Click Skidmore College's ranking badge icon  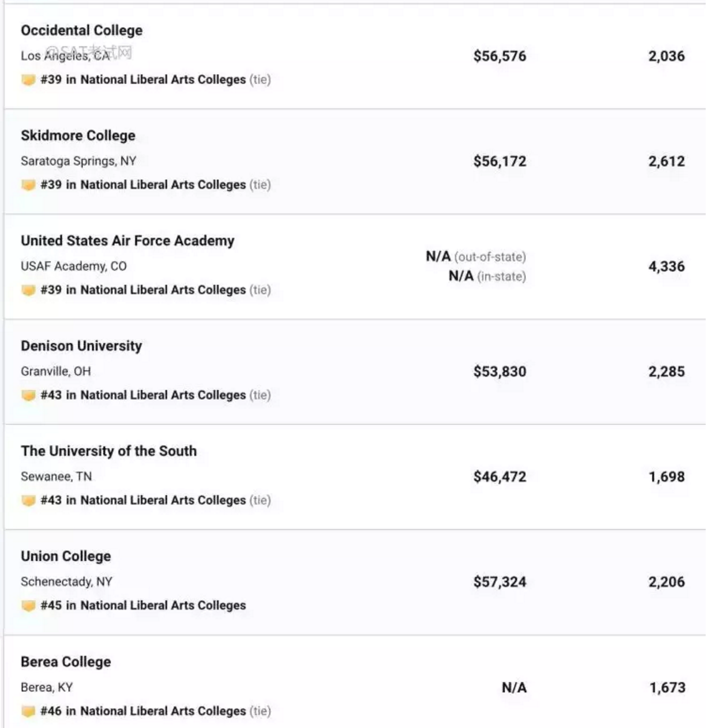(x=28, y=185)
